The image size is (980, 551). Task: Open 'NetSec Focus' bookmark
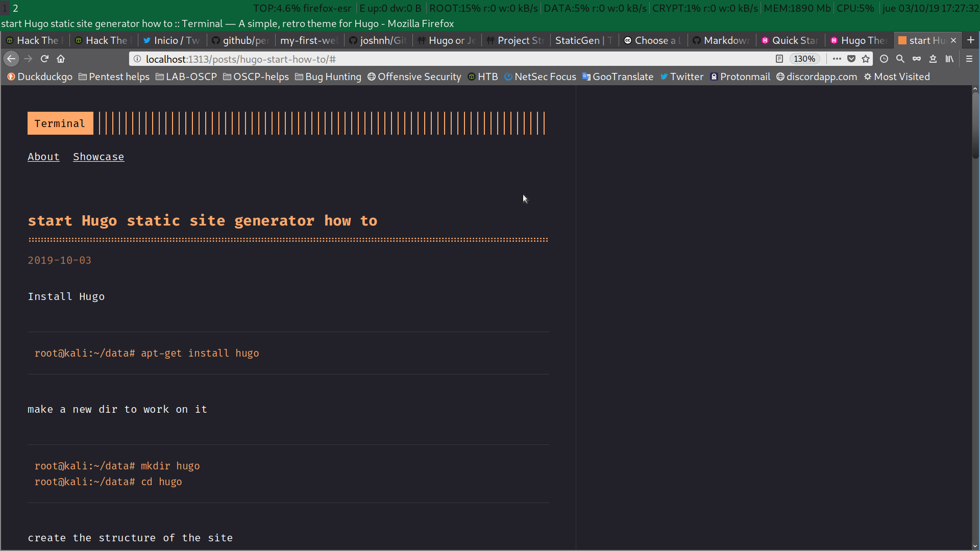click(540, 77)
